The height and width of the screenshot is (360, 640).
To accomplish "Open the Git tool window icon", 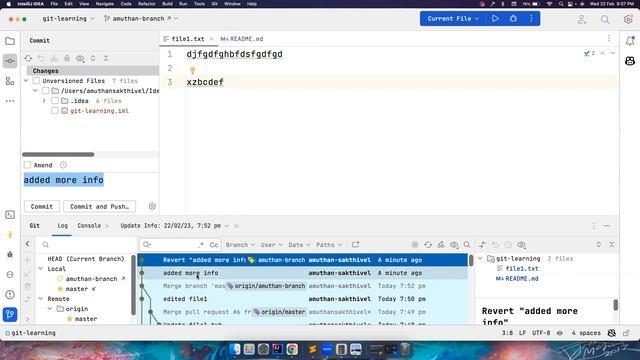I will pyautogui.click(x=10, y=315).
